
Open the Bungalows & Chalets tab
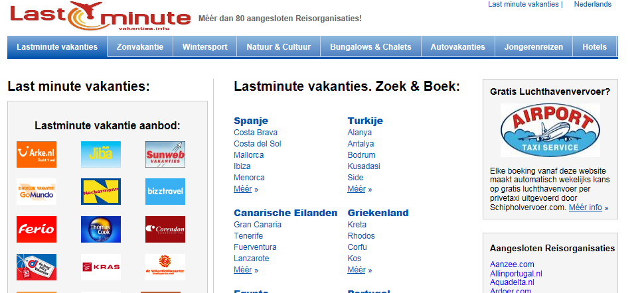point(370,47)
